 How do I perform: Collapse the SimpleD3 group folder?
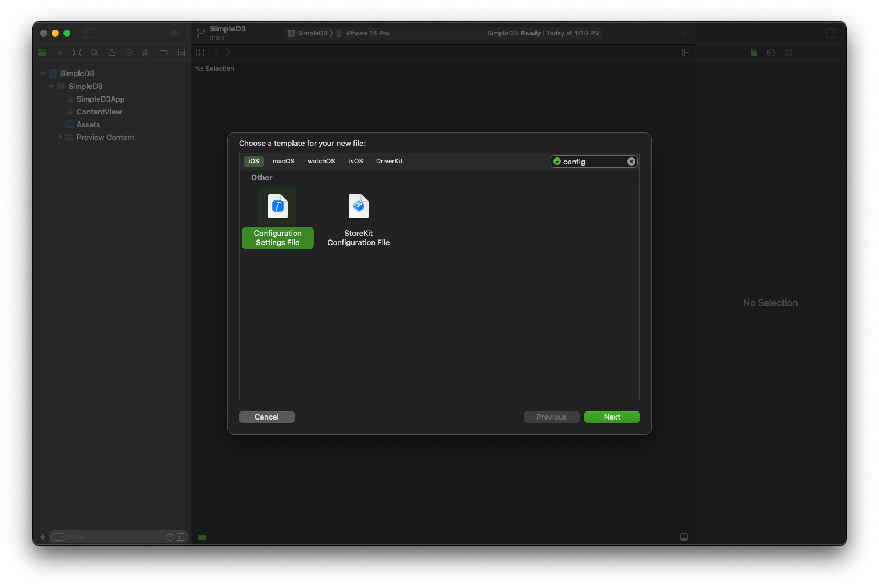pyautogui.click(x=52, y=87)
